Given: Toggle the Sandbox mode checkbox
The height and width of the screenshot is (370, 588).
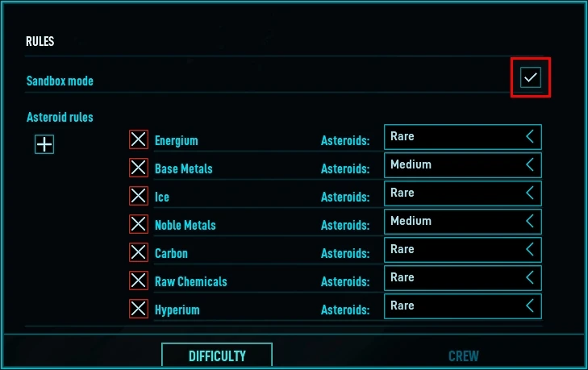Looking at the screenshot, I should pyautogui.click(x=531, y=77).
